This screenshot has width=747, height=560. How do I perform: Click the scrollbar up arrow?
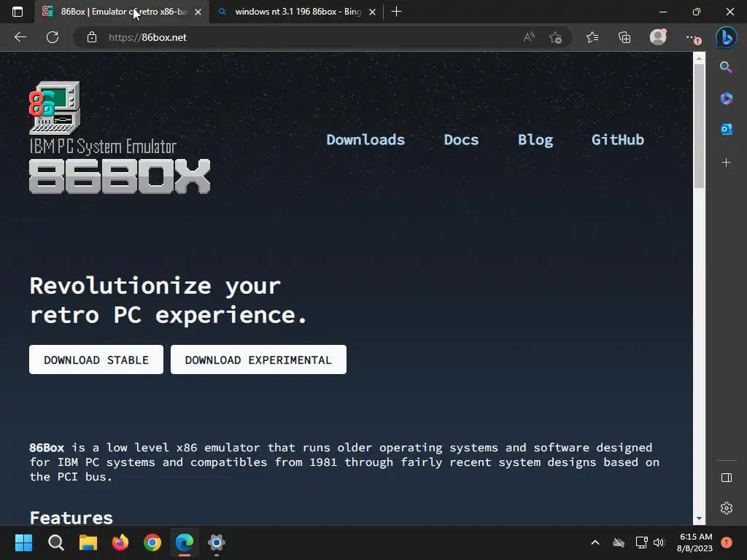[699, 58]
